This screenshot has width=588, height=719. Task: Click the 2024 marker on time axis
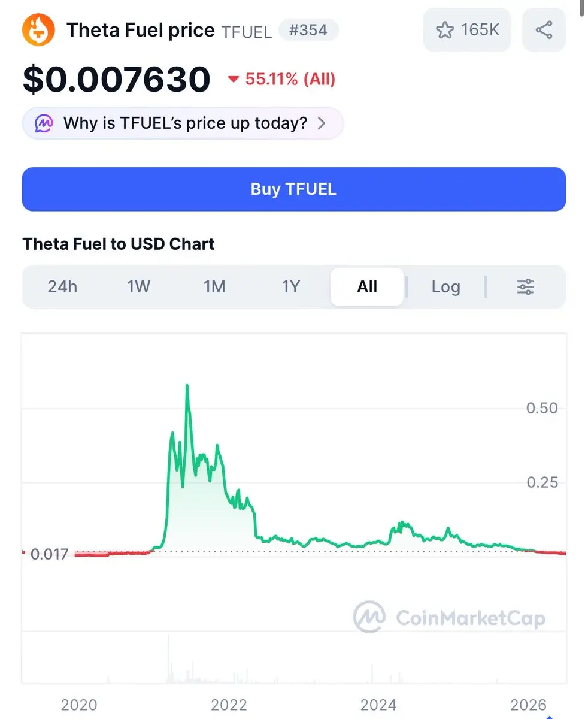click(378, 705)
